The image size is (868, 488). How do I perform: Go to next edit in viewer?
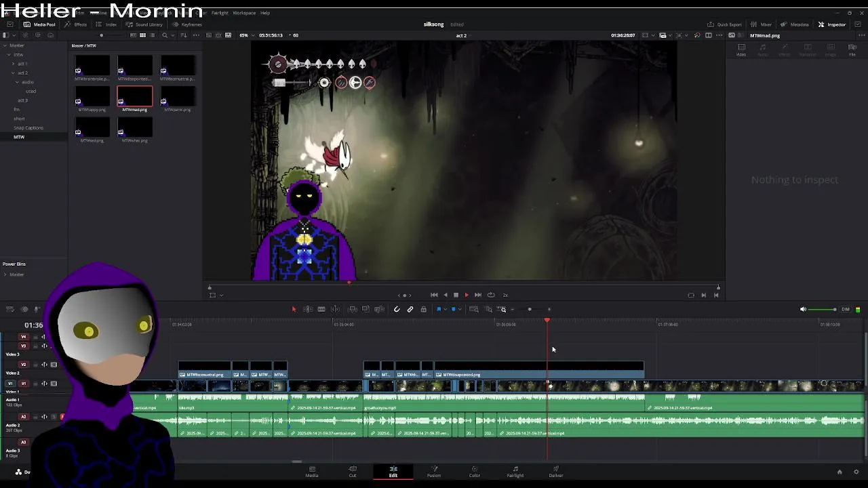[x=703, y=295]
